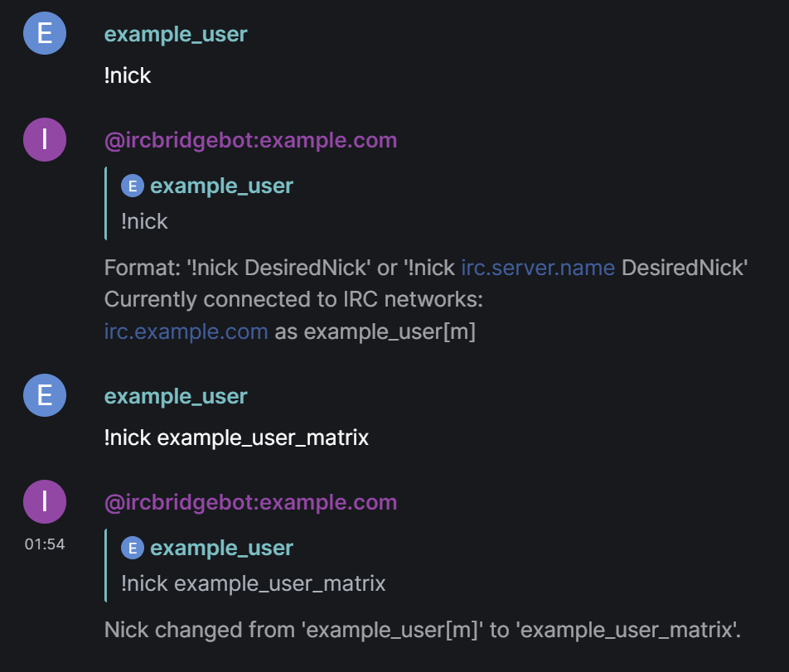Click the 'Nick changed from' bot response

click(x=423, y=630)
